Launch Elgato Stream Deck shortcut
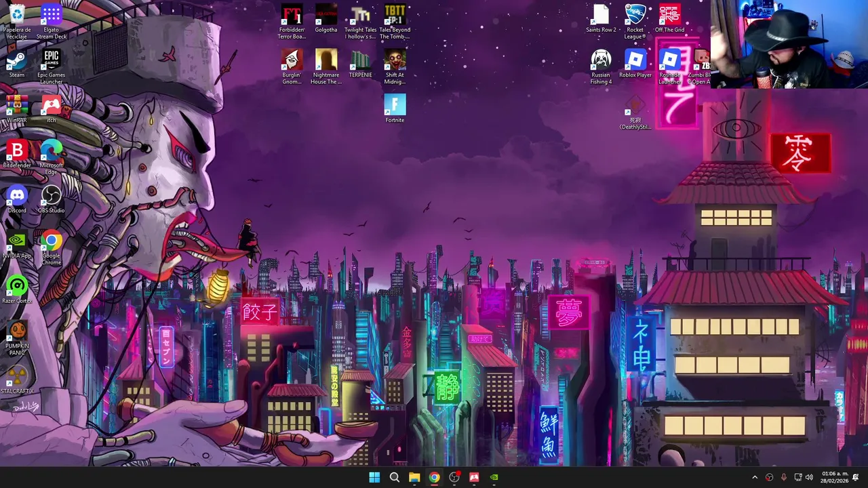Viewport: 868px width, 488px height. pyautogui.click(x=52, y=21)
